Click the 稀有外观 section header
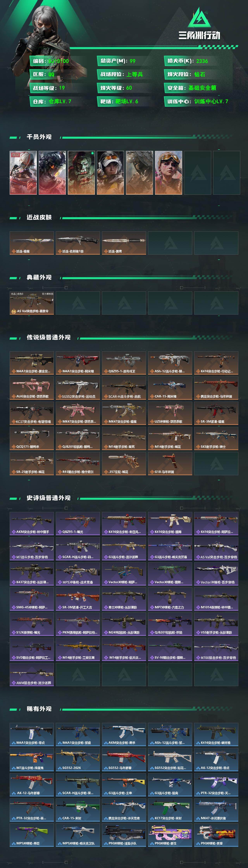Image resolution: width=248 pixels, height=868 pixels. [x=39, y=709]
